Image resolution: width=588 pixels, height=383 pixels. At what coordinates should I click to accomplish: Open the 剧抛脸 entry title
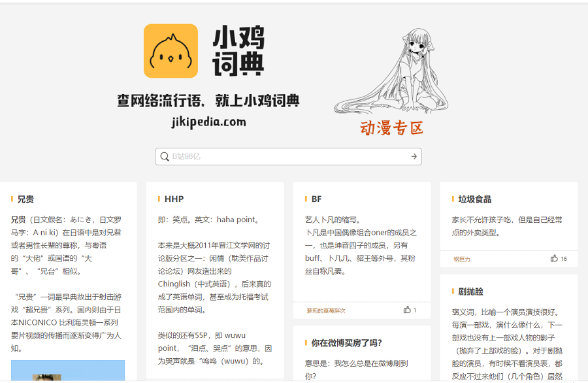pos(470,291)
